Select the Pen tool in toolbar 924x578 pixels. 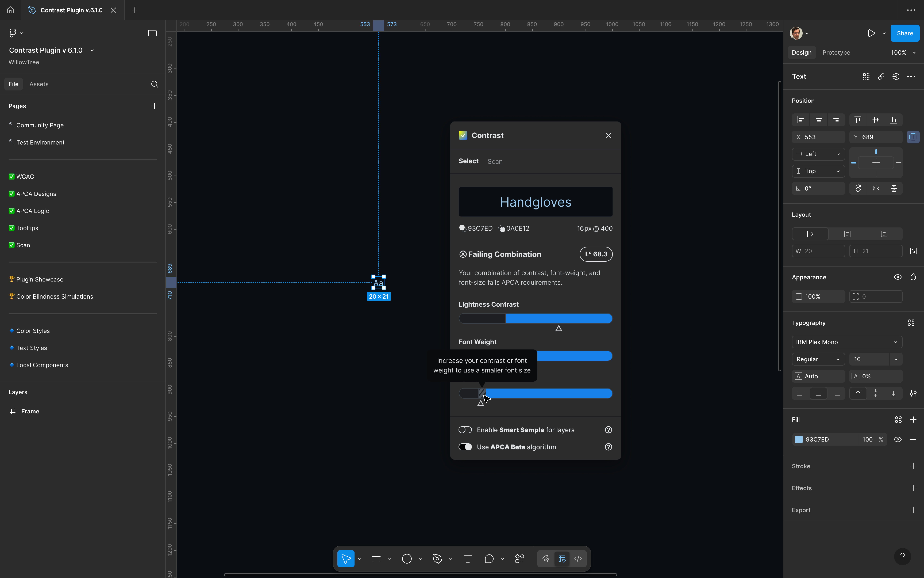click(437, 559)
